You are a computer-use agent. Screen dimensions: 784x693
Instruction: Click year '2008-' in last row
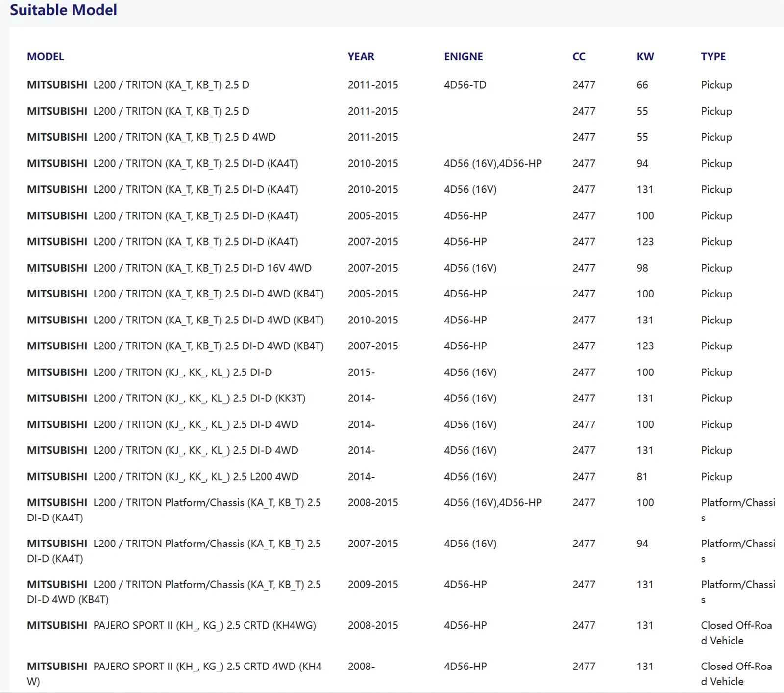pos(361,667)
